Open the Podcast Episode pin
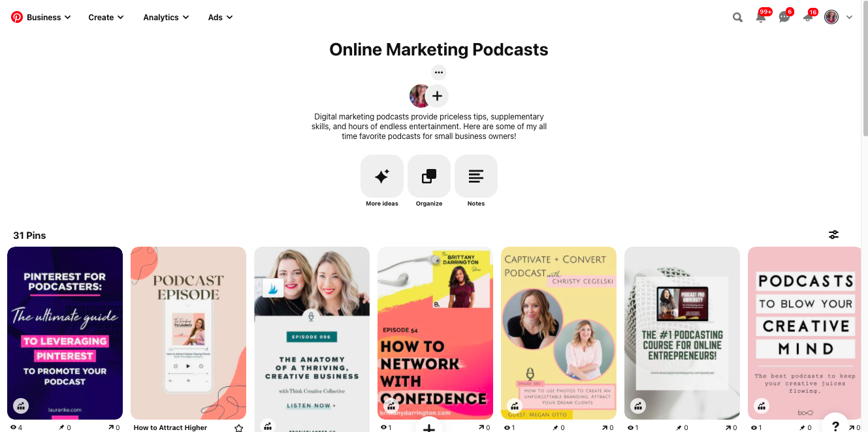The image size is (868, 432). click(188, 333)
